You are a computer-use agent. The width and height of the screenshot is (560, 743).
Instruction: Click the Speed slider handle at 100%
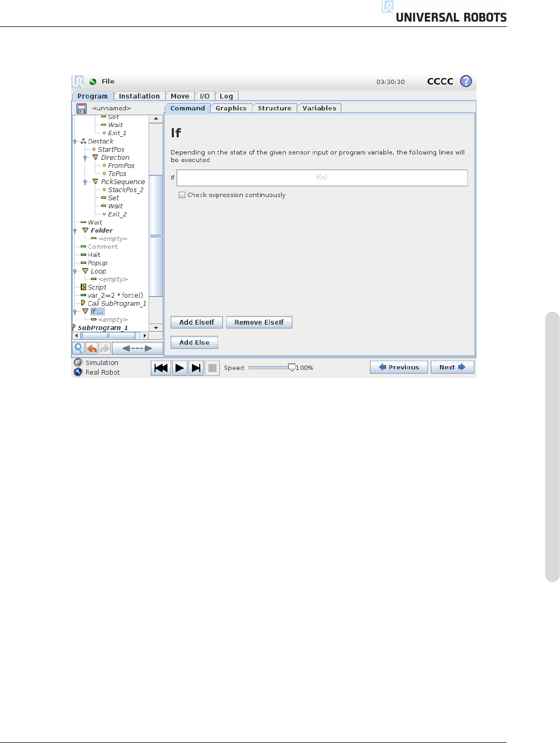pyautogui.click(x=291, y=367)
